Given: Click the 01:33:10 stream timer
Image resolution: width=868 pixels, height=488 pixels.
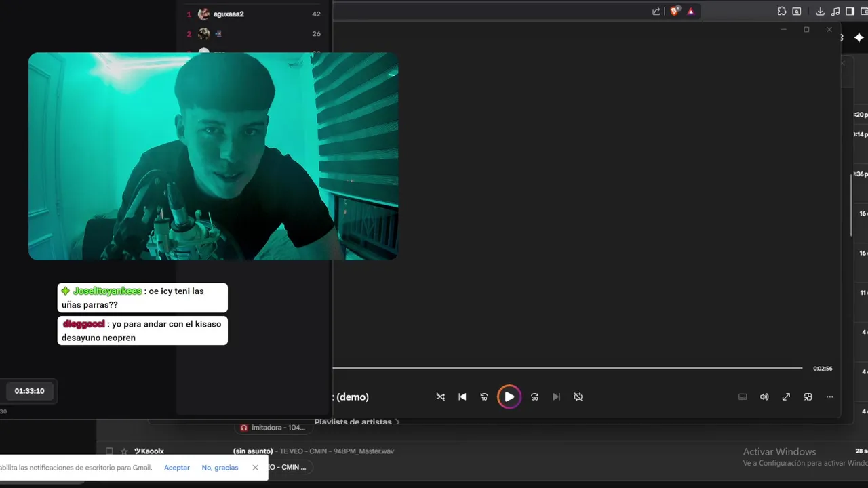Looking at the screenshot, I should coord(29,391).
